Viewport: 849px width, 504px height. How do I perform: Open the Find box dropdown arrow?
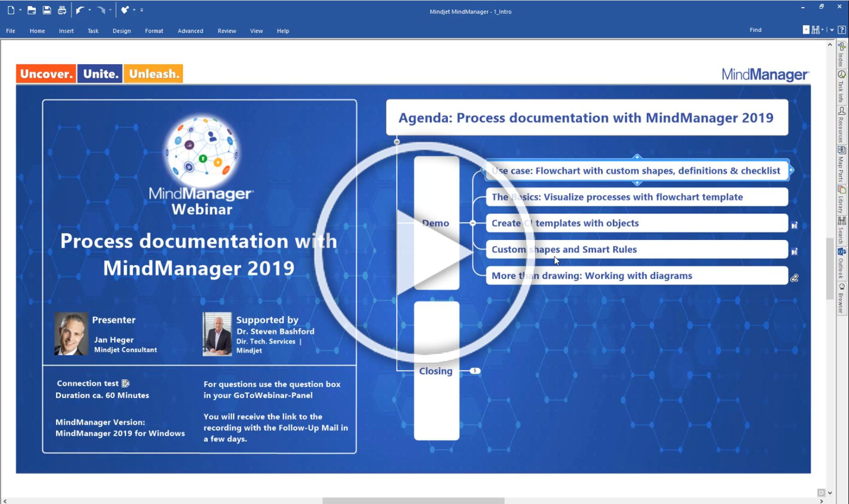pos(806,30)
